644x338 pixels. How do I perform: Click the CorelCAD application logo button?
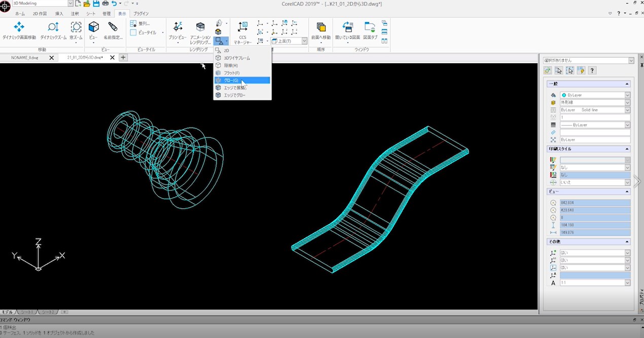[x=6, y=7]
